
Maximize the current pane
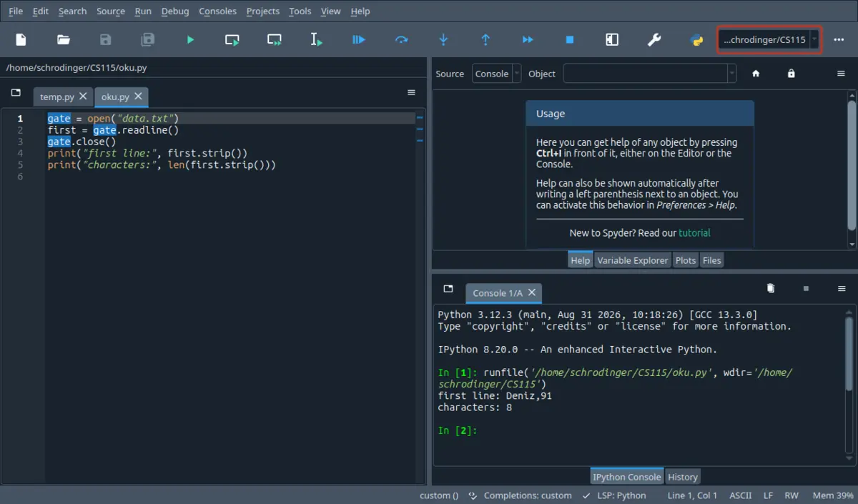[612, 40]
